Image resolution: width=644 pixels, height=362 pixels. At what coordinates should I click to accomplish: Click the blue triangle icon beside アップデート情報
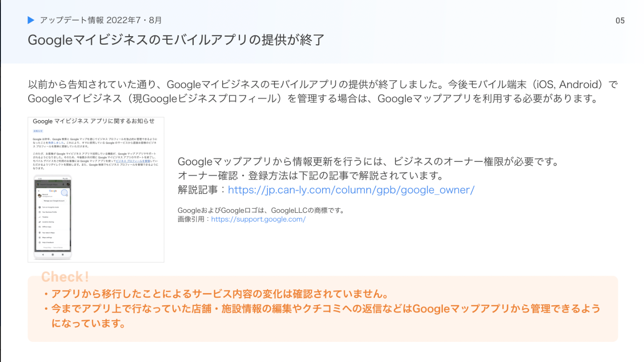pos(31,20)
